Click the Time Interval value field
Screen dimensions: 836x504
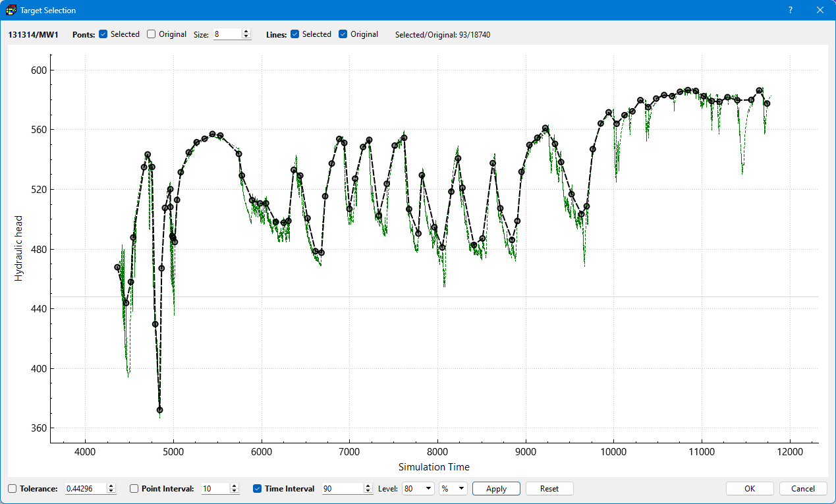point(343,489)
